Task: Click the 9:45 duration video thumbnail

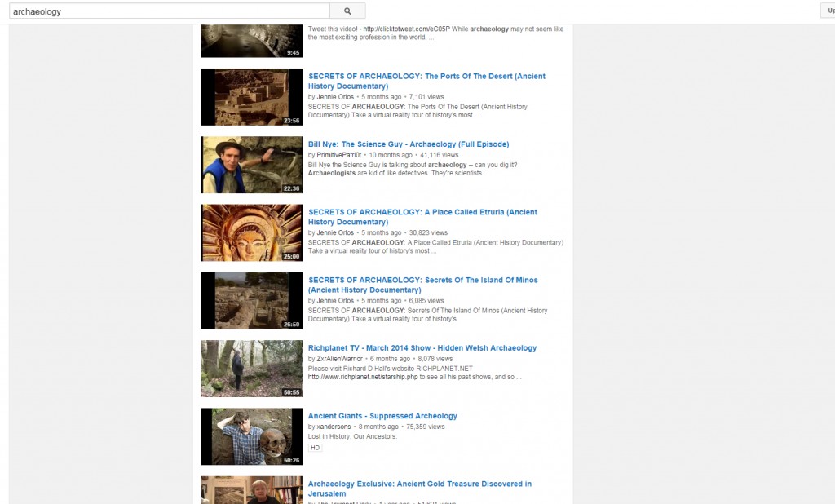Action: coord(252,41)
